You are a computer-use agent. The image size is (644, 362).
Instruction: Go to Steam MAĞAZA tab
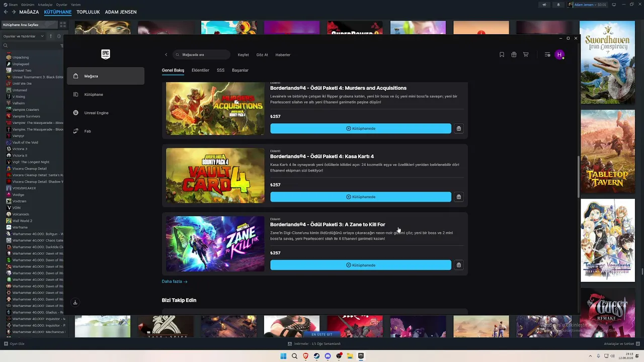[29, 12]
